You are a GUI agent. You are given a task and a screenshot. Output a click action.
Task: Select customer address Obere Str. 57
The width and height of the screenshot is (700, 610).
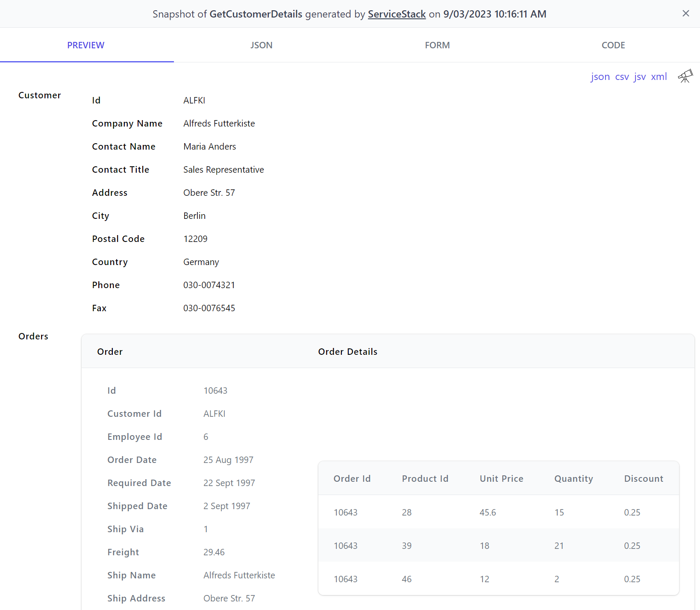point(209,193)
